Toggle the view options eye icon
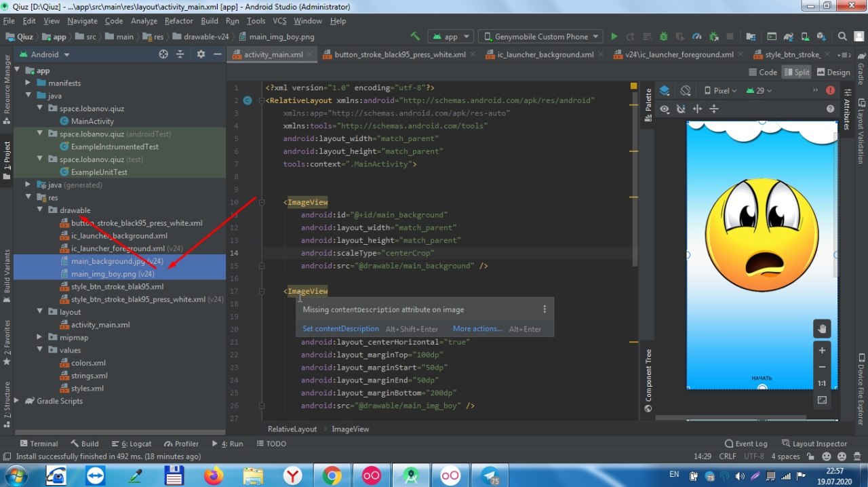 pos(665,109)
